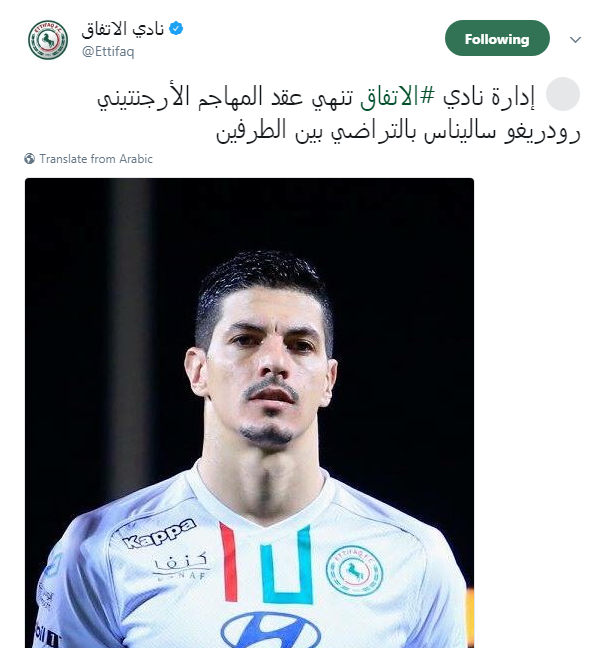The image size is (589, 657).
Task: Click the red stripe on the jersey
Action: 229,561
